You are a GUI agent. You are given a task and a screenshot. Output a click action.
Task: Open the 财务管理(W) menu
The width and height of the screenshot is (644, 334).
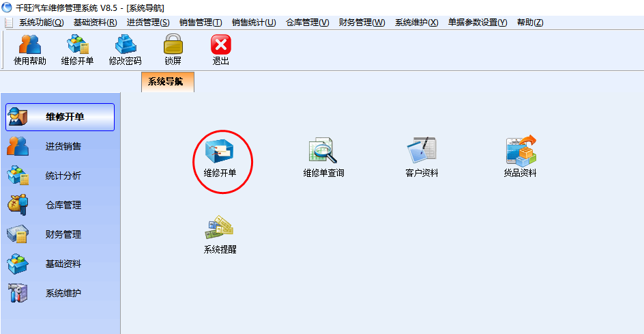[x=362, y=23]
